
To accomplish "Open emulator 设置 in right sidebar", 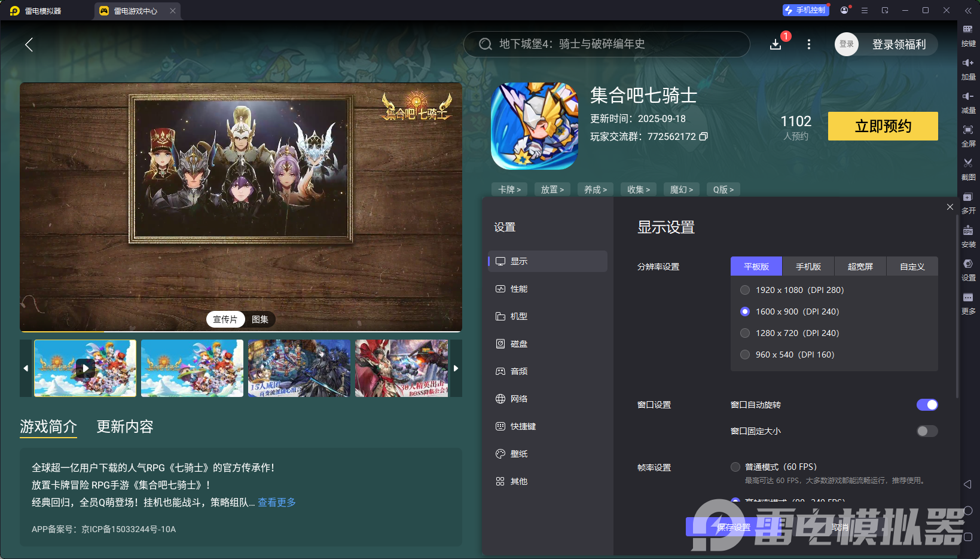I will (968, 270).
